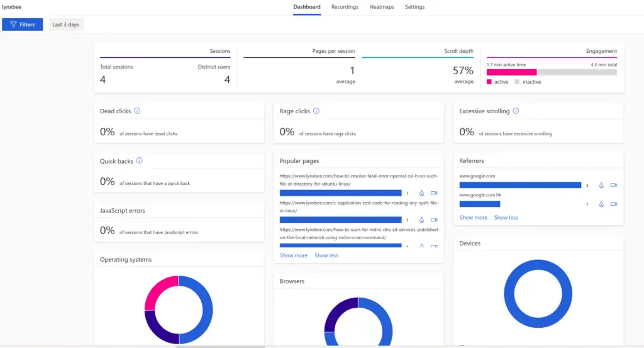The height and width of the screenshot is (348, 644).
Task: Click the gray inactive engagement bar
Action: point(577,72)
